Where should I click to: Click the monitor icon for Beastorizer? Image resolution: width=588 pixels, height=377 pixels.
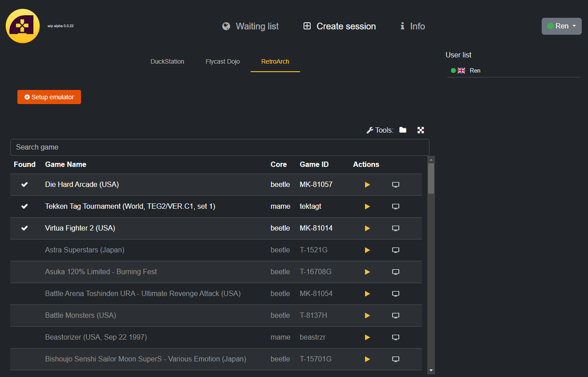(395, 337)
